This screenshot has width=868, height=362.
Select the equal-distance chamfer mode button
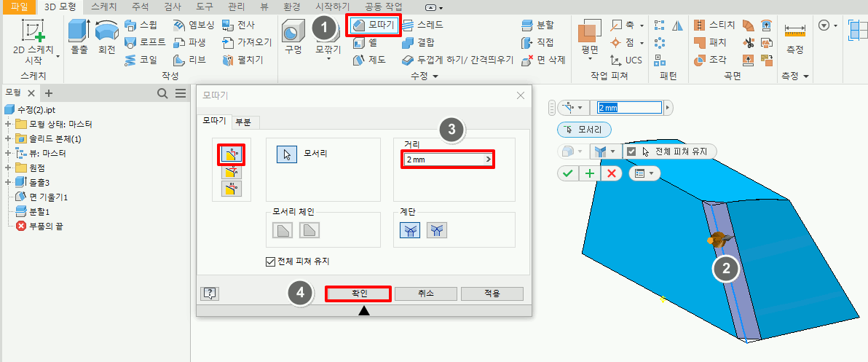click(x=232, y=154)
